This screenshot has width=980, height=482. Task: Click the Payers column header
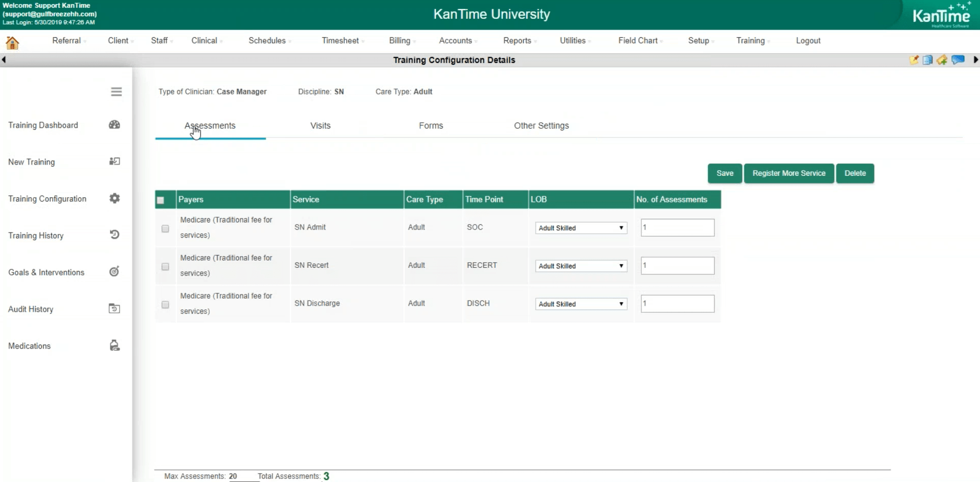[x=233, y=199]
